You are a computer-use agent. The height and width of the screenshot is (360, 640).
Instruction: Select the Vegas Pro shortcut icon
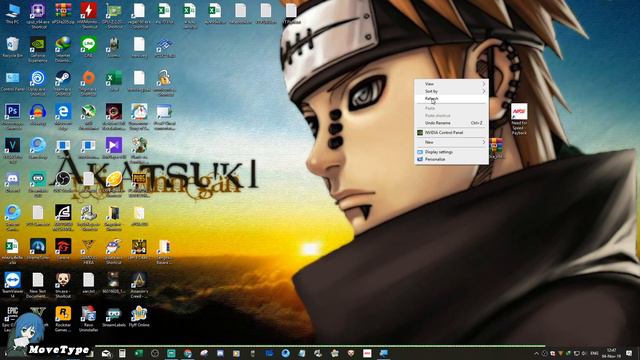pyautogui.click(x=13, y=150)
